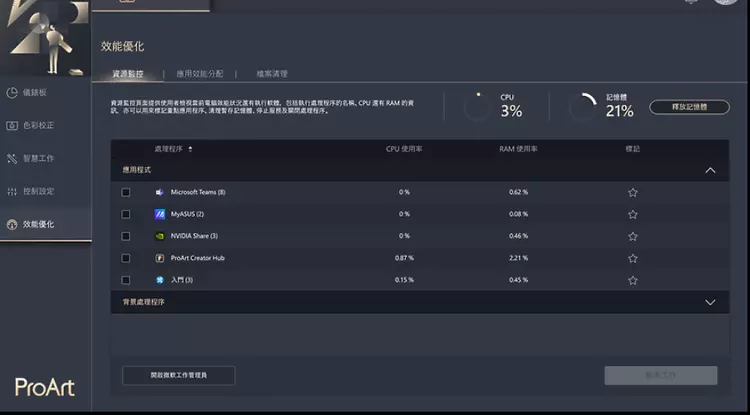Select the ProArt Creator Hub checkbox
The width and height of the screenshot is (750, 415).
pyautogui.click(x=126, y=258)
